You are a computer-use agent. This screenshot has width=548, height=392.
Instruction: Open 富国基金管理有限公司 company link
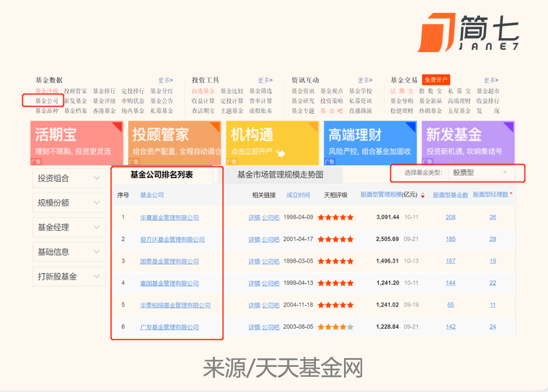pos(169,284)
